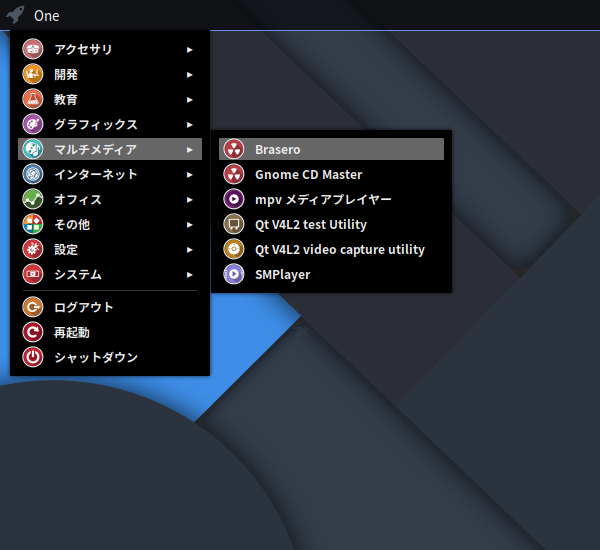Click the アクセサリ category icon
Image resolution: width=600 pixels, height=550 pixels.
[x=33, y=49]
